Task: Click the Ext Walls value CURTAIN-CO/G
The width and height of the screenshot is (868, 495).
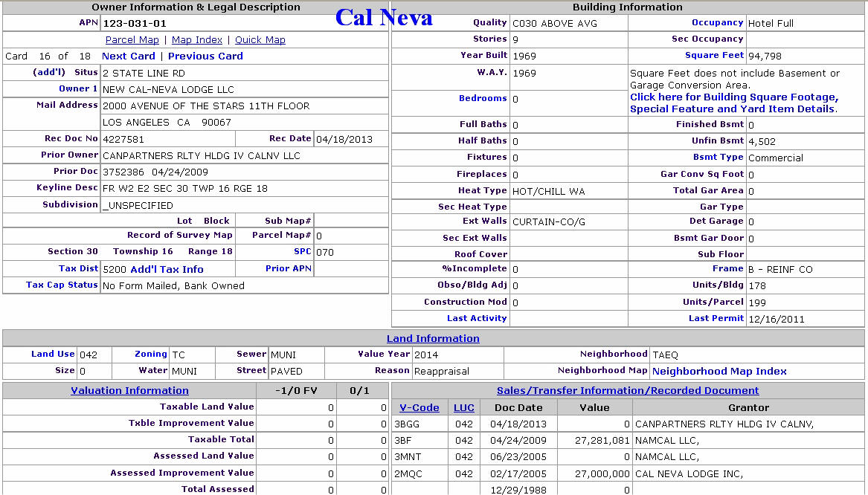Action: (x=549, y=221)
